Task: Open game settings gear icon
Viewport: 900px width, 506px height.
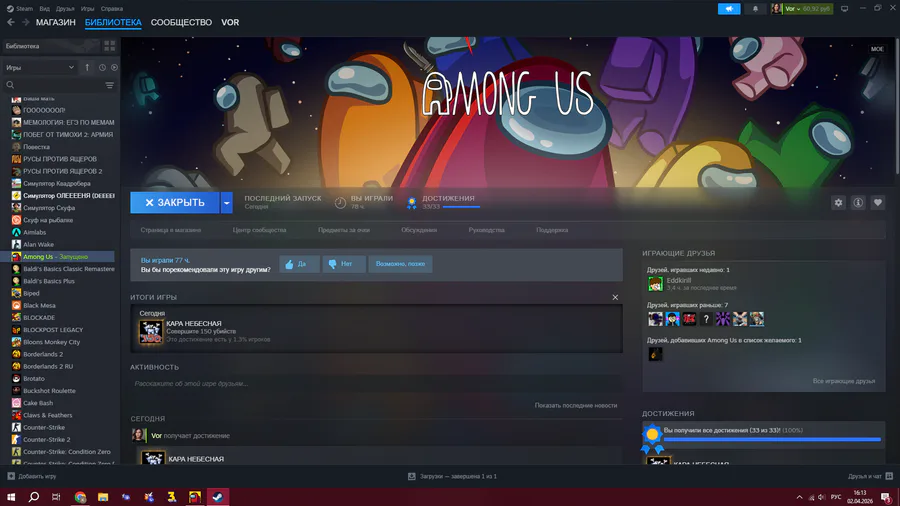Action: (x=839, y=203)
